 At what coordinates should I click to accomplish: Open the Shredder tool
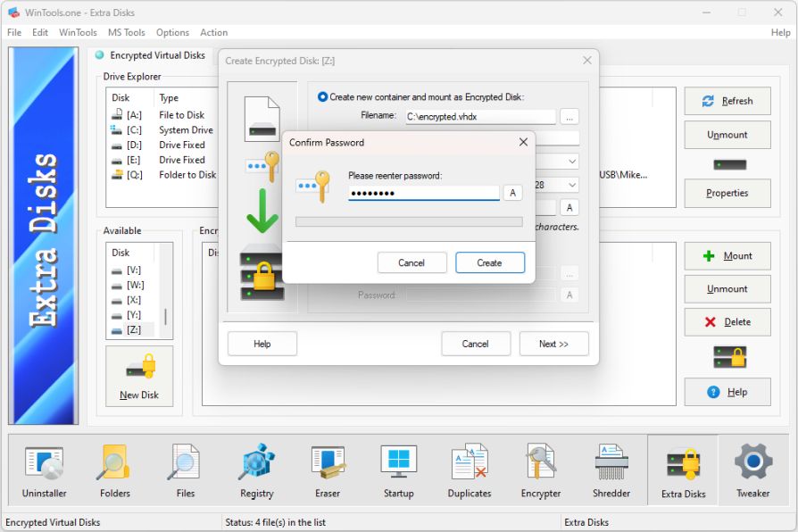click(x=611, y=470)
